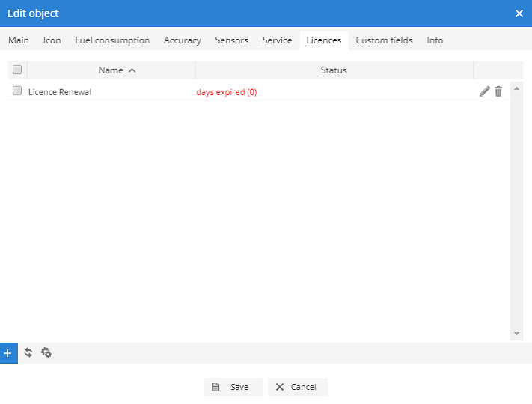Open the Sensors tab
This screenshot has height=404, width=532.
[x=231, y=40]
